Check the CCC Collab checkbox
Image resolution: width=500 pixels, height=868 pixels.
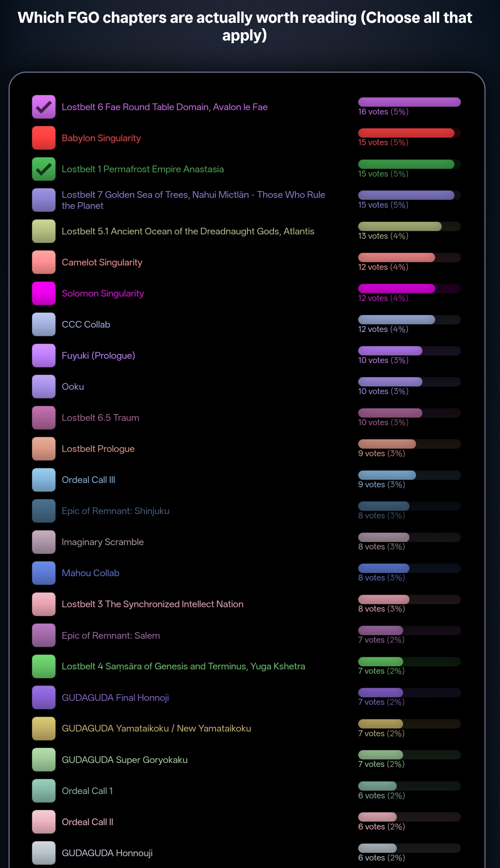[x=44, y=324]
